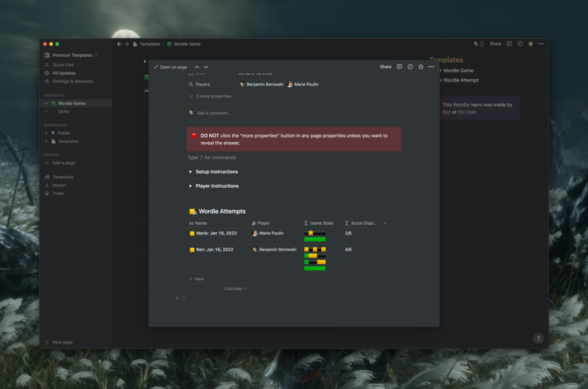Expand the Templates workspace page arrow
This screenshot has height=389, width=588.
tap(46, 142)
